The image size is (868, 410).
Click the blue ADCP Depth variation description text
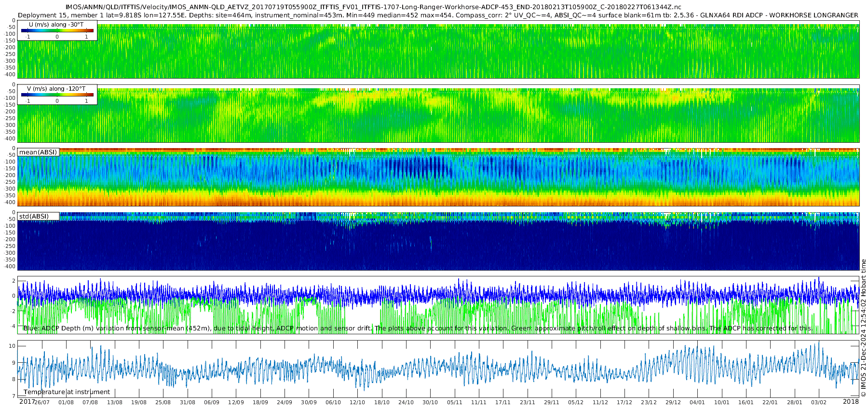[418, 328]
